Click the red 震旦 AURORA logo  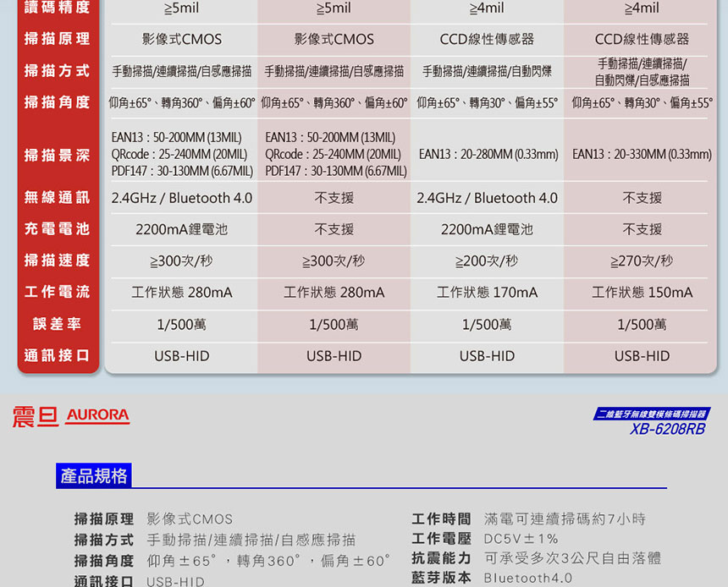71,415
